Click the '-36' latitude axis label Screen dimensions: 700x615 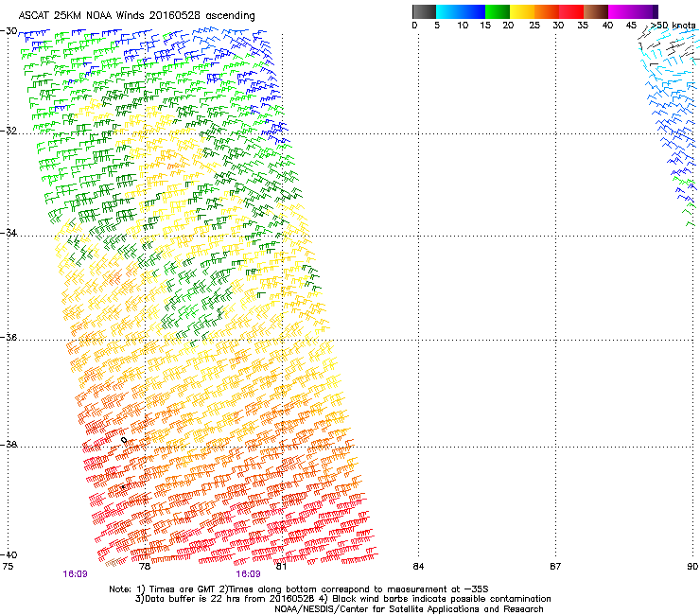(9, 337)
